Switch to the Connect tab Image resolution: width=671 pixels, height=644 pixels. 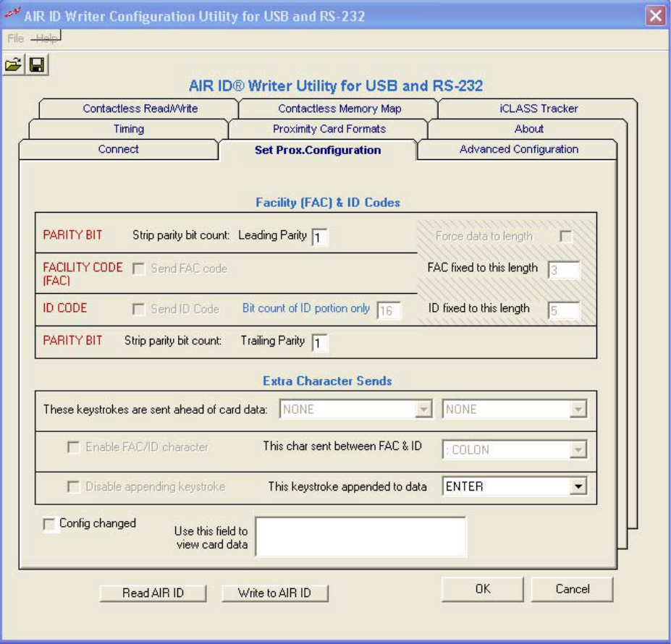pyautogui.click(x=119, y=149)
